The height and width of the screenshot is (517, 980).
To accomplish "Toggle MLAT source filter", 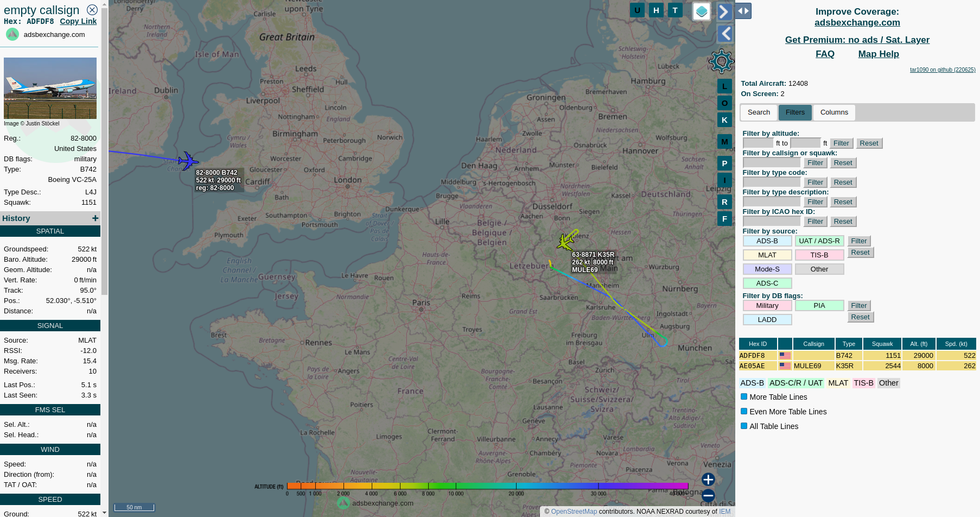I will 767,255.
